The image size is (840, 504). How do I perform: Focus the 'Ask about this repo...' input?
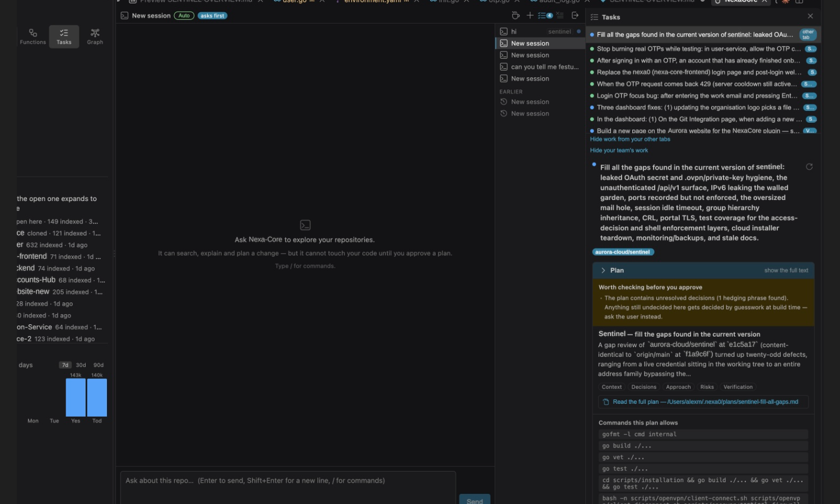pos(288,487)
